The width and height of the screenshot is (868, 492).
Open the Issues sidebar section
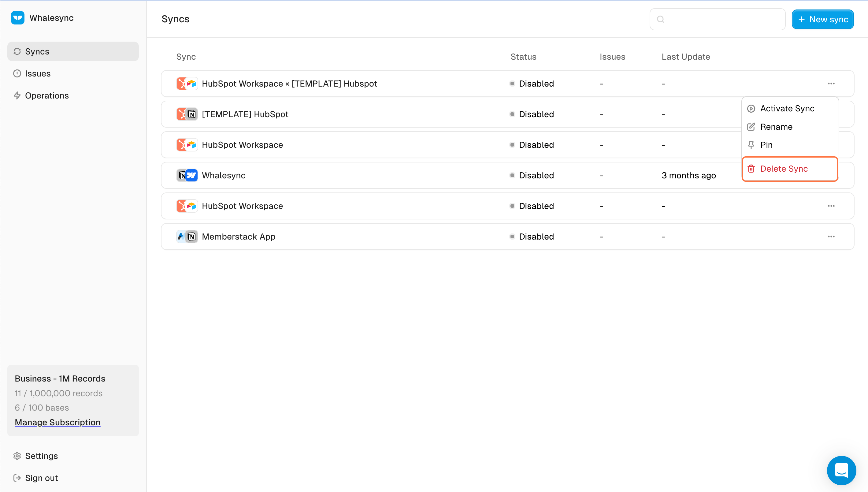[38, 74]
